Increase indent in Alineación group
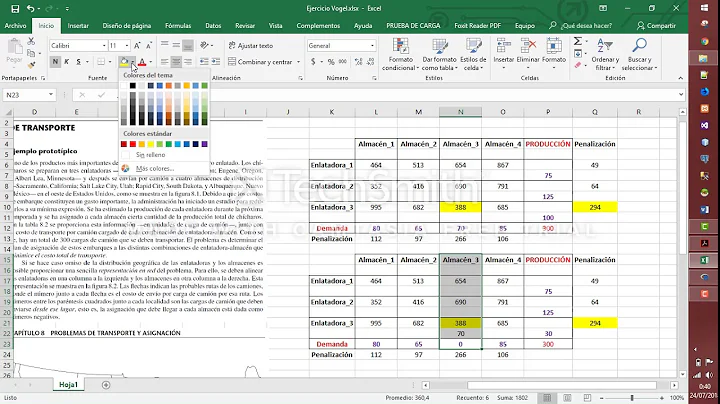This screenshot has height=404, width=720. pos(215,62)
